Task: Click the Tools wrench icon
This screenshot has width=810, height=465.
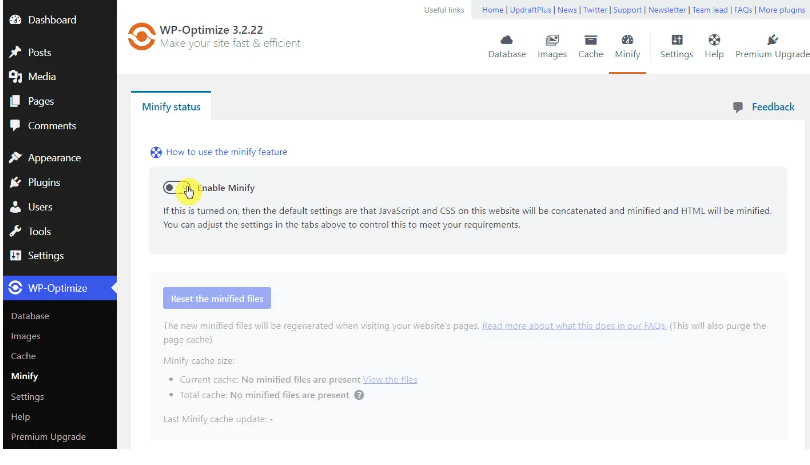Action: tap(15, 231)
